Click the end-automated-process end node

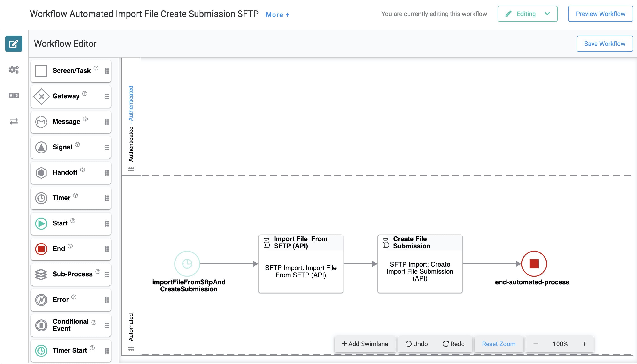point(534,264)
